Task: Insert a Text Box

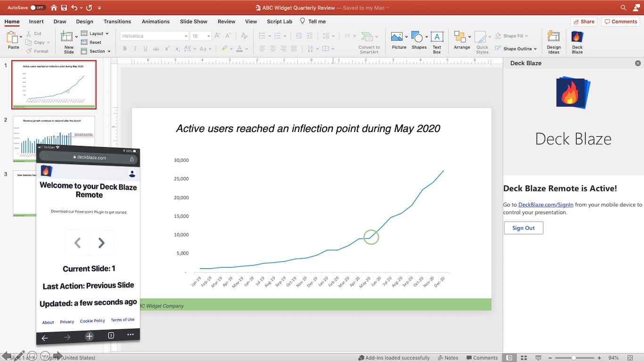Action: (437, 42)
